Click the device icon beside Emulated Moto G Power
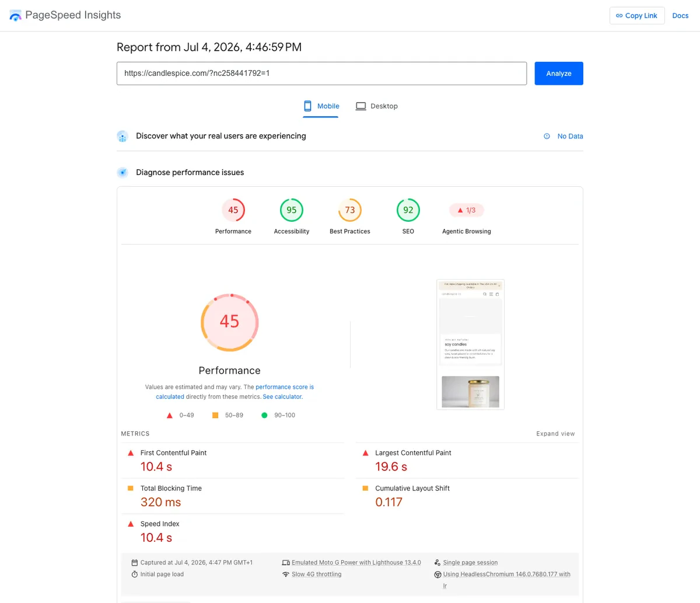Viewport: 700px width, 603px height. pos(286,563)
